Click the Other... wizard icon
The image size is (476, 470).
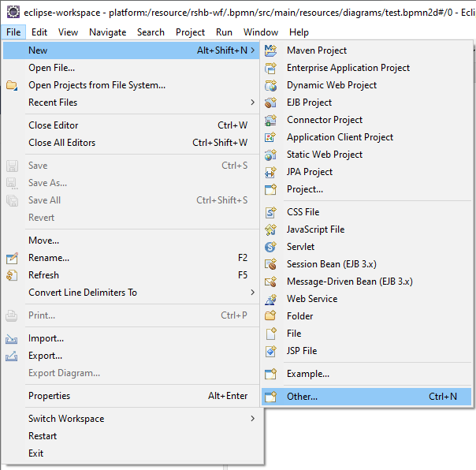[x=270, y=397]
